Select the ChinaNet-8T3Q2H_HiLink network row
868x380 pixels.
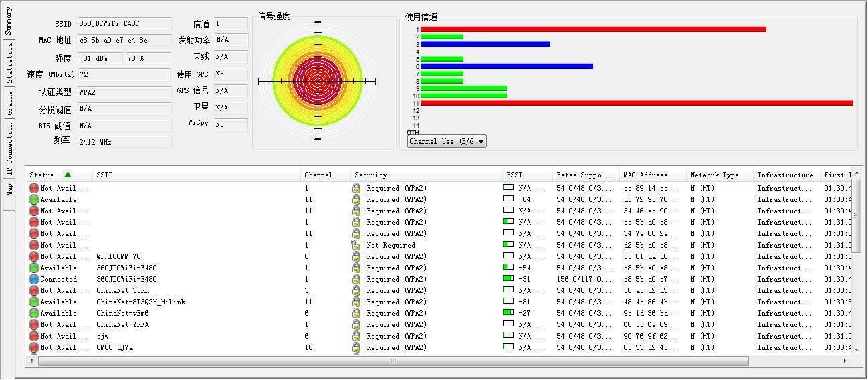[x=140, y=302]
